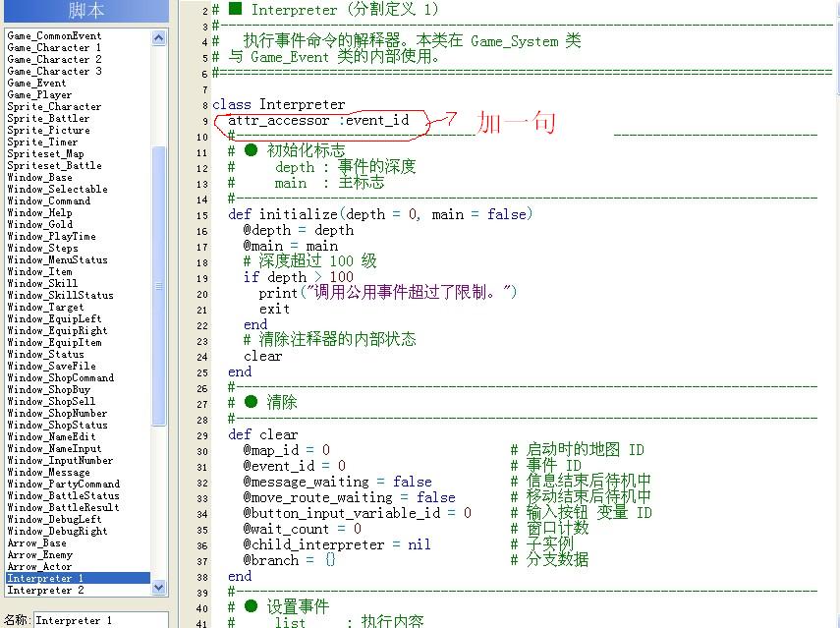Screen dimensions: 840x628
Task: Select Window_SaveFile in script list
Action: [x=51, y=366]
